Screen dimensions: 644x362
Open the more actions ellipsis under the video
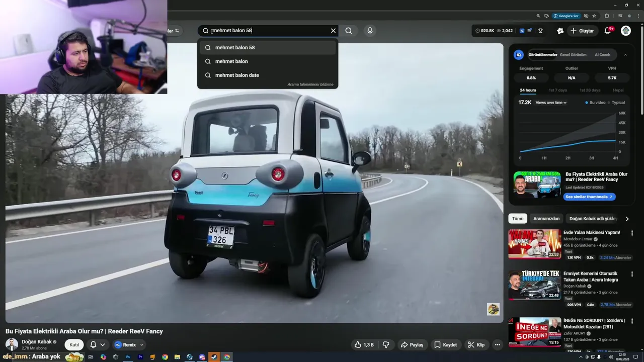(x=498, y=345)
